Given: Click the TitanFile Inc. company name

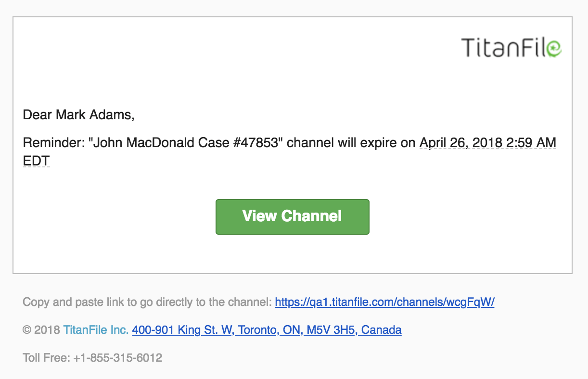Looking at the screenshot, I should click(96, 330).
